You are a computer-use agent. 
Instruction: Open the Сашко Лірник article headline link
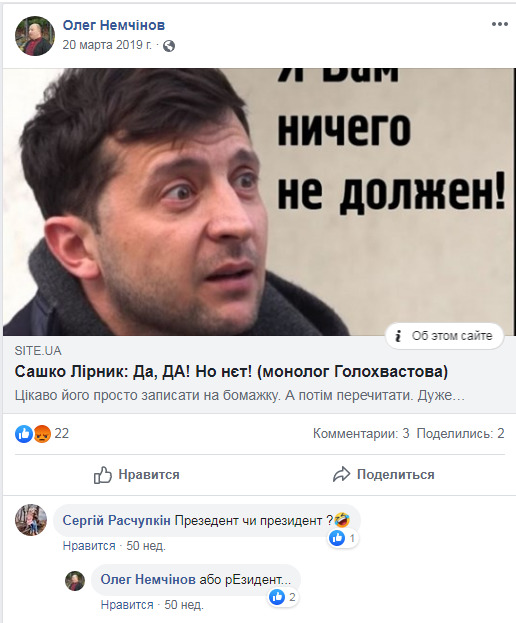click(x=231, y=371)
